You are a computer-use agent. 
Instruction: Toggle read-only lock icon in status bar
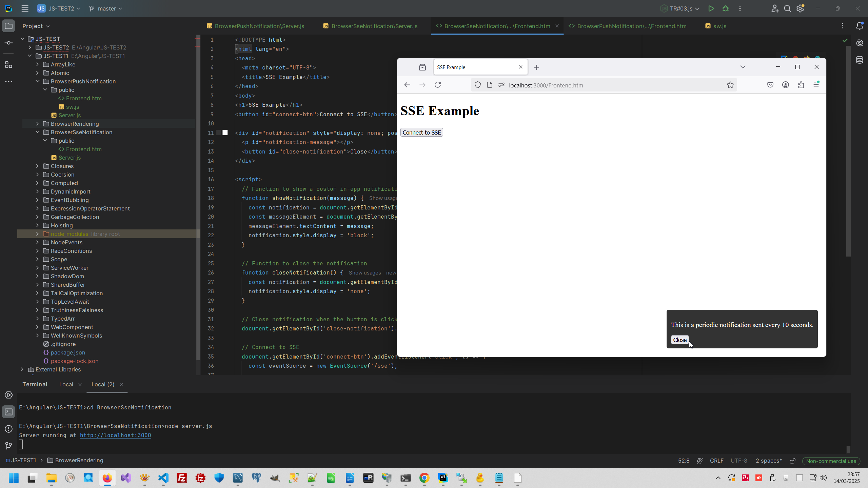[792, 461]
